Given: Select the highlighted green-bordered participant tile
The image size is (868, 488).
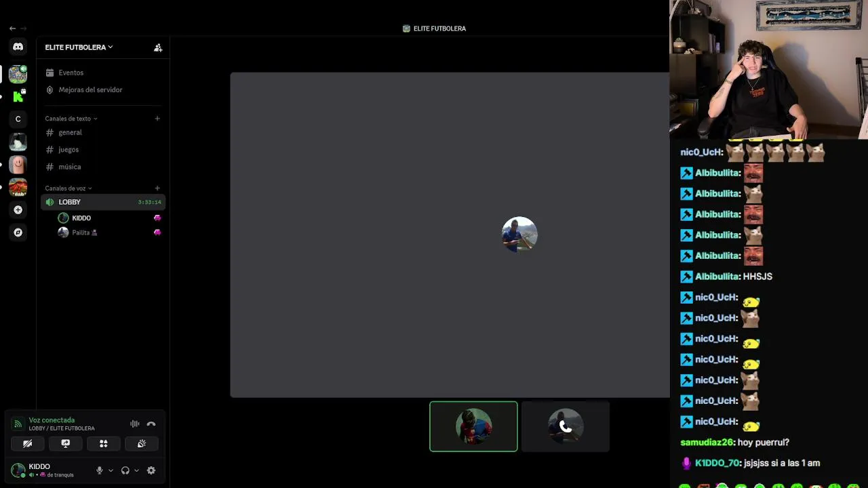Looking at the screenshot, I should tap(473, 426).
